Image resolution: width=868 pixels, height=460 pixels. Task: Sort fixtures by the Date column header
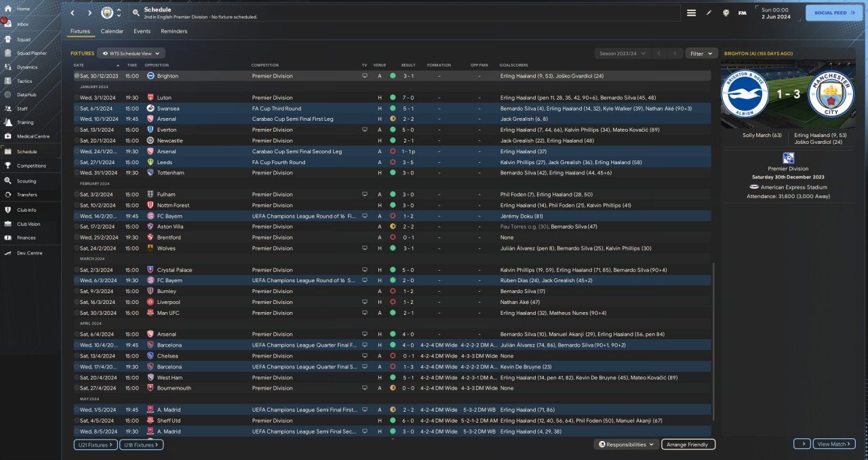point(79,65)
